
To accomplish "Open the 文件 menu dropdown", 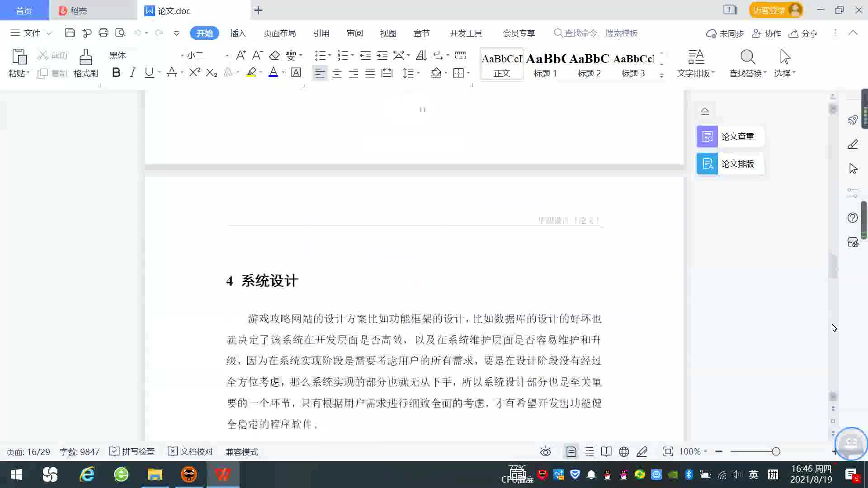I will click(x=31, y=33).
